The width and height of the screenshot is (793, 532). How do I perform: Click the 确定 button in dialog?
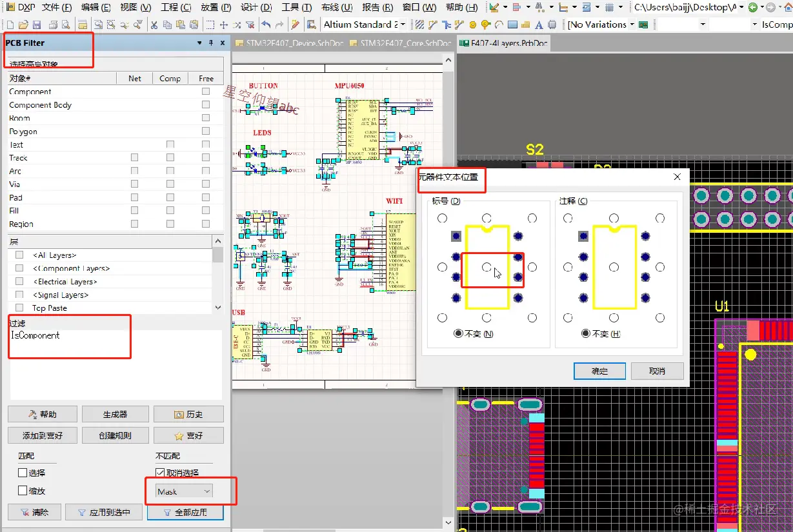pyautogui.click(x=599, y=371)
